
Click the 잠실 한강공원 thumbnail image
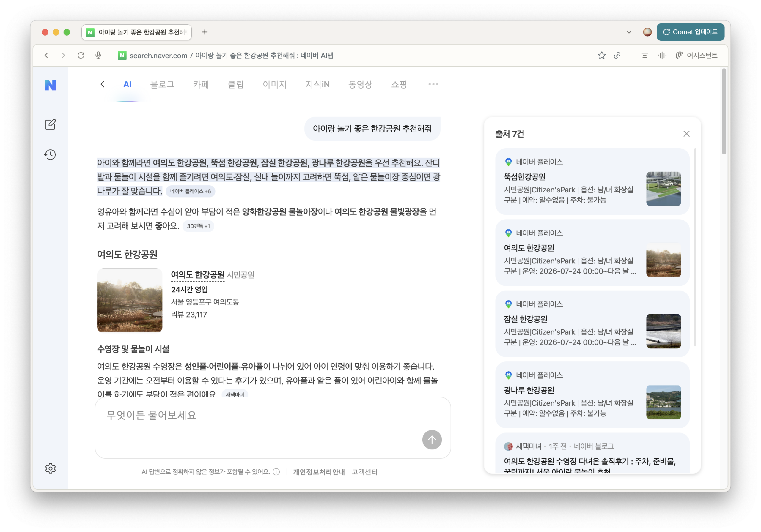click(x=663, y=331)
